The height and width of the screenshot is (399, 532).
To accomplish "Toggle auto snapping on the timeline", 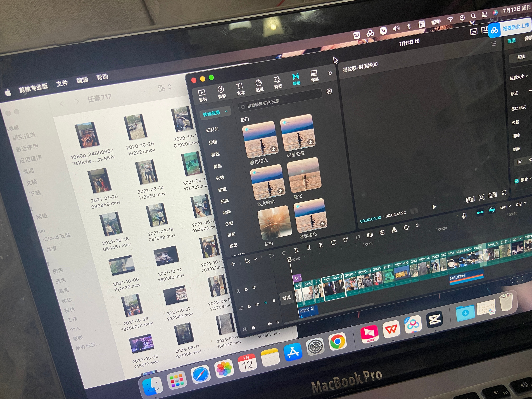I will point(492,210).
